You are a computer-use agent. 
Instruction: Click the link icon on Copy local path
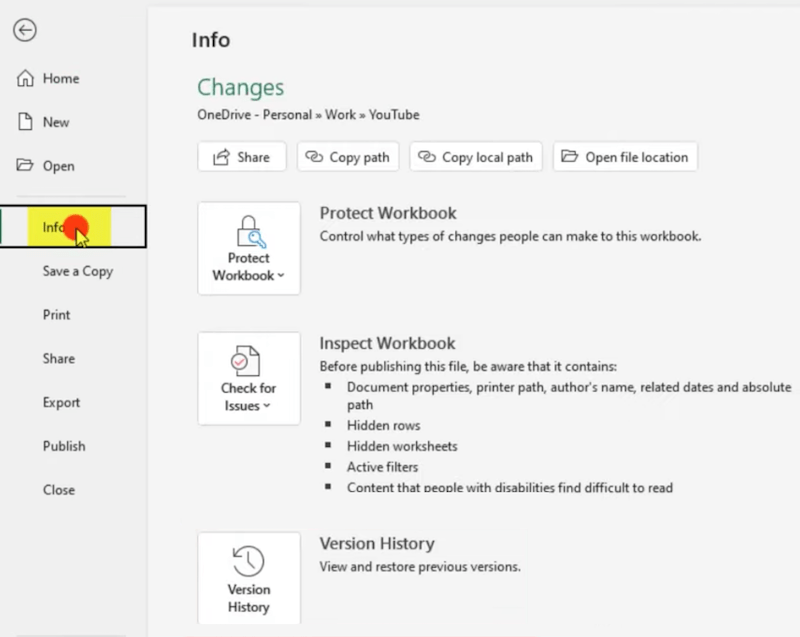click(427, 157)
